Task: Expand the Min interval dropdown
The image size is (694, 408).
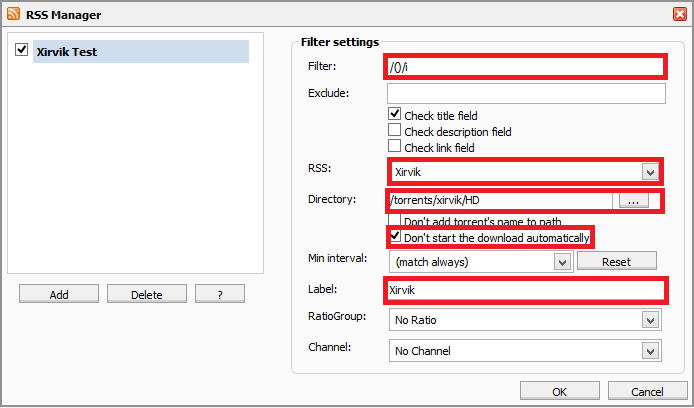Action: (x=562, y=262)
